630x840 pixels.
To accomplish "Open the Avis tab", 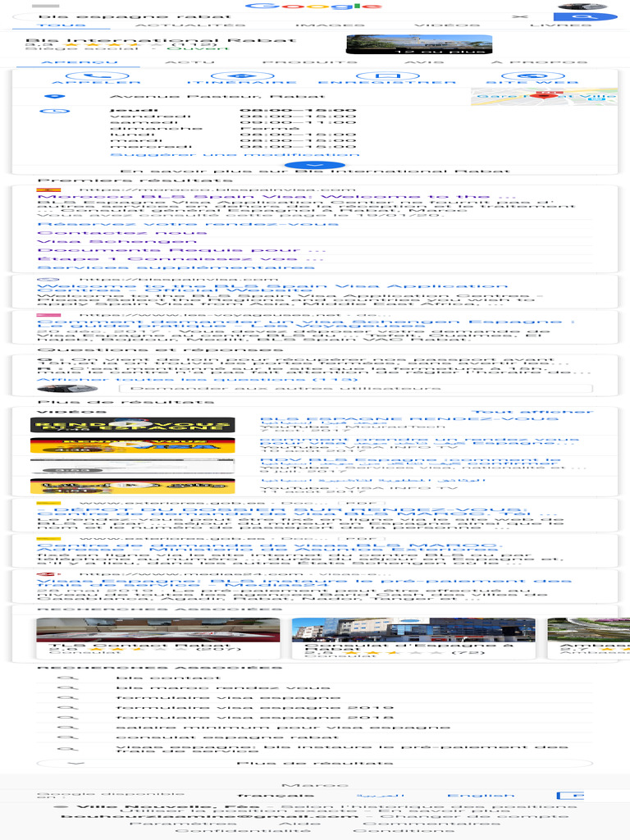I will (423, 62).
